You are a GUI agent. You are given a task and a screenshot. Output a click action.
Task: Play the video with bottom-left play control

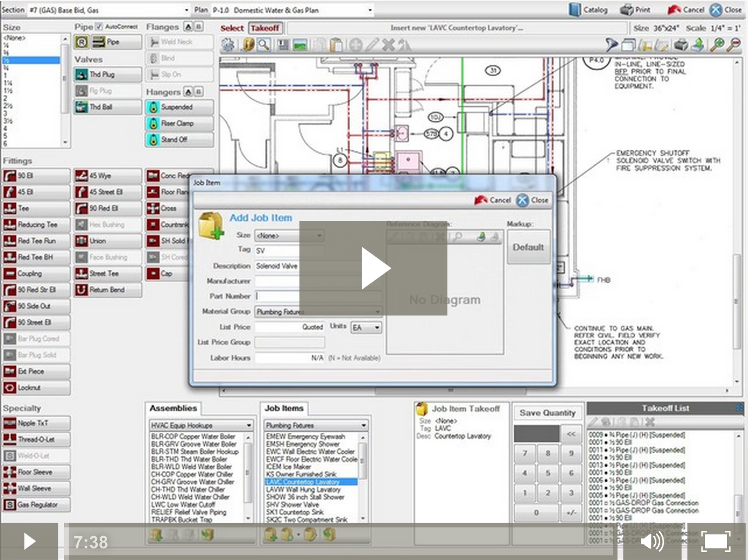click(29, 541)
